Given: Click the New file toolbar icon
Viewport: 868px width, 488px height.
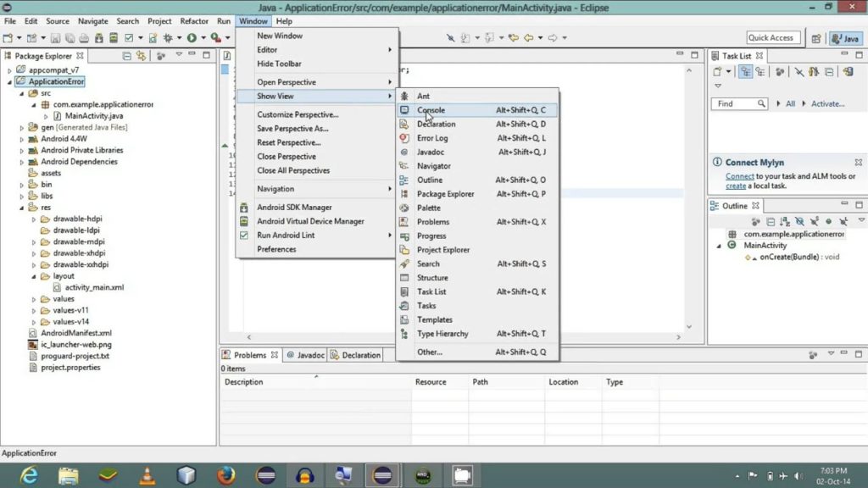Looking at the screenshot, I should point(8,37).
